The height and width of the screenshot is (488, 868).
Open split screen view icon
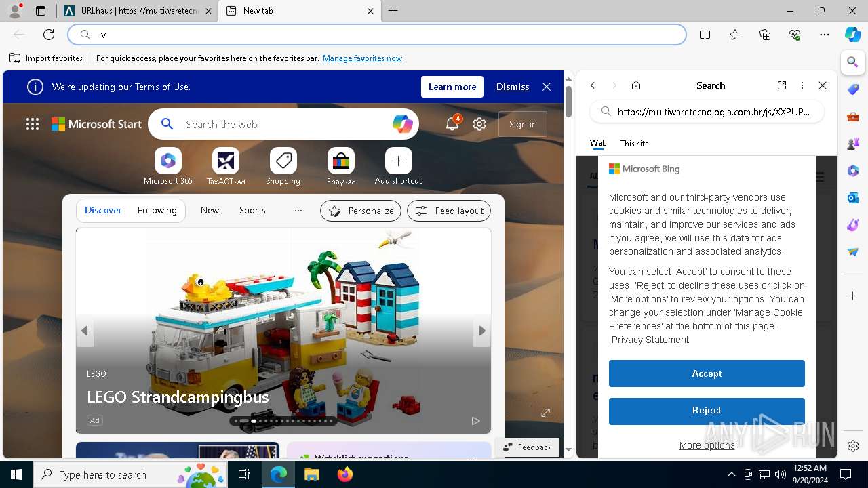click(x=705, y=35)
